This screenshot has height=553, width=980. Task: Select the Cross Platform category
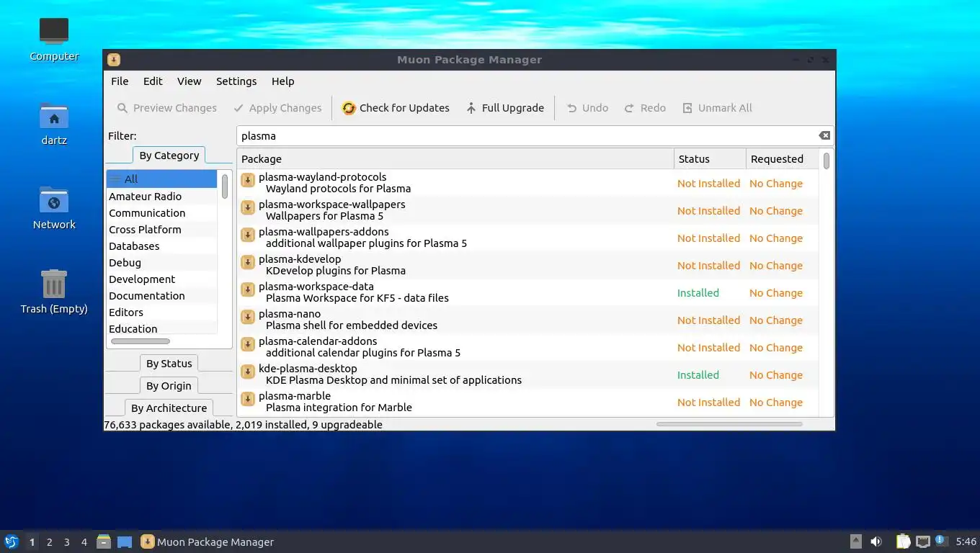point(161,230)
